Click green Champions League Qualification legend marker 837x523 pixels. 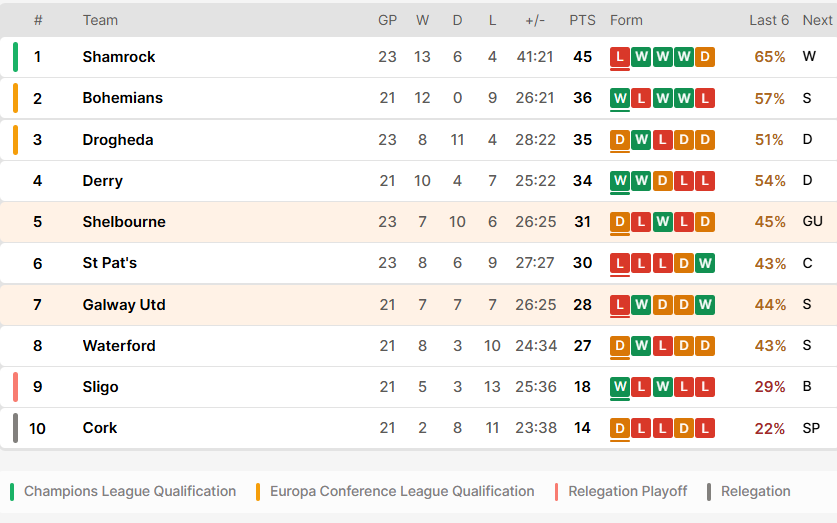point(12,492)
